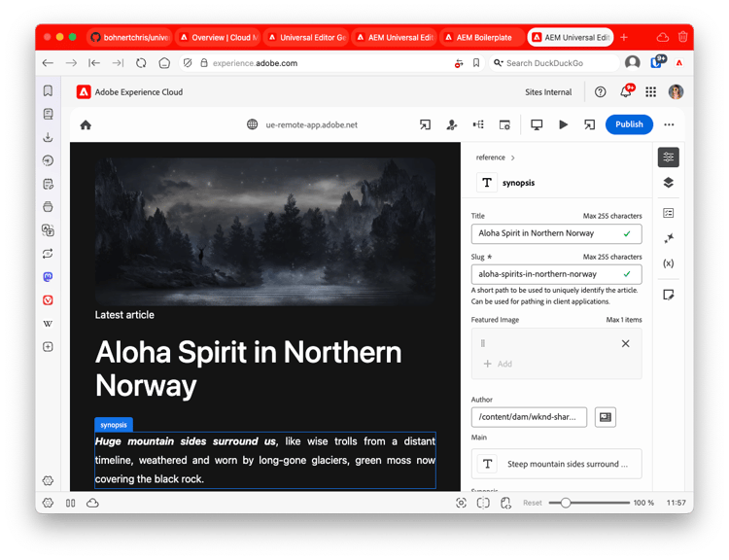Viewport: 729px width, 560px height.
Task: Click the browser home icon
Action: tap(164, 63)
